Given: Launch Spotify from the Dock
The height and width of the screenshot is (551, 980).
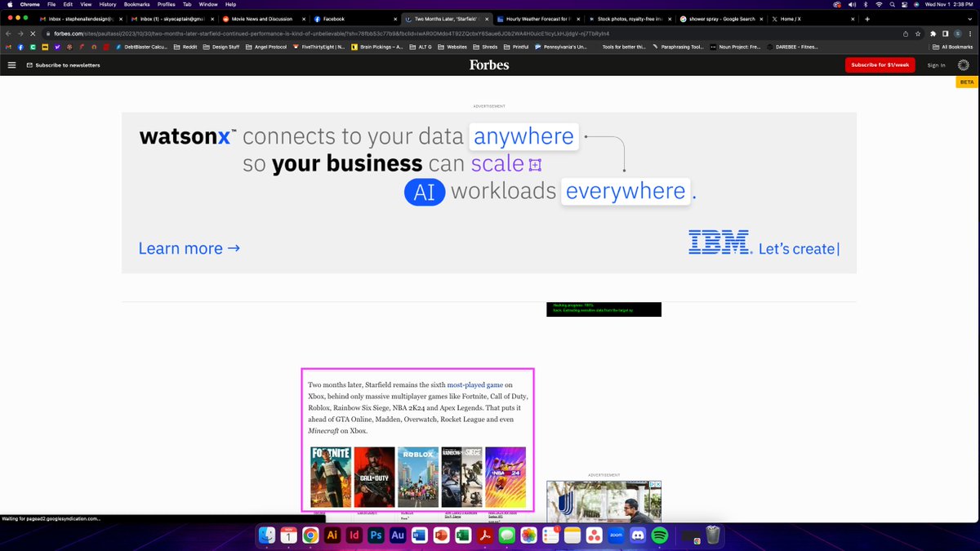Looking at the screenshot, I should tap(659, 536).
